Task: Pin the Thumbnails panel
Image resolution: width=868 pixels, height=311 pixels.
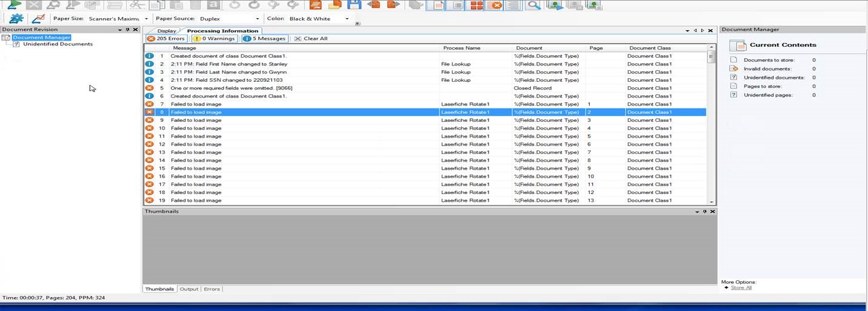Action: tap(704, 212)
